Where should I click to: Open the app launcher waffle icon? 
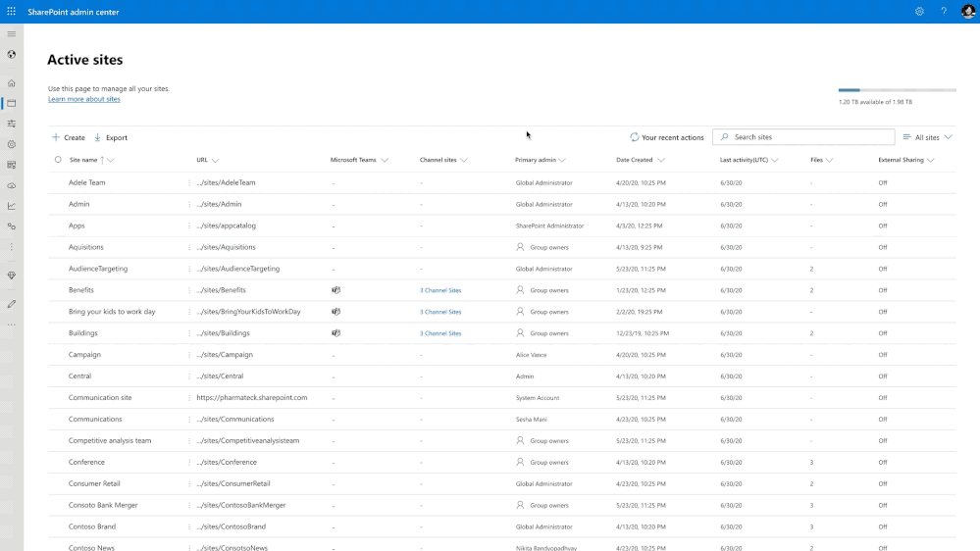click(11, 11)
